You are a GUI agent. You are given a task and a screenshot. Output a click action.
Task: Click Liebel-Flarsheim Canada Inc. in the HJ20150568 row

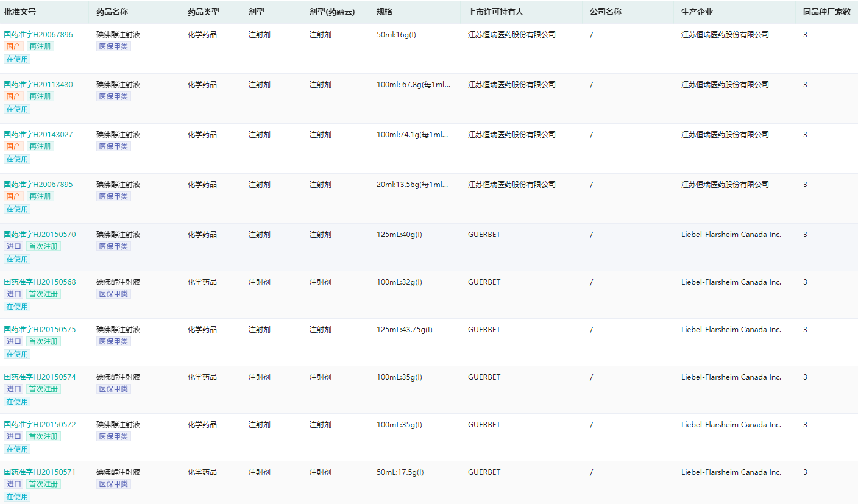click(x=731, y=282)
